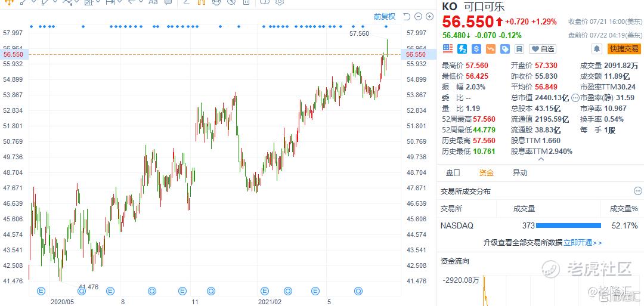Screen dimensions: 644x306
Task: Click the rightmost blue diamond event dot
Action: click(386, 27)
